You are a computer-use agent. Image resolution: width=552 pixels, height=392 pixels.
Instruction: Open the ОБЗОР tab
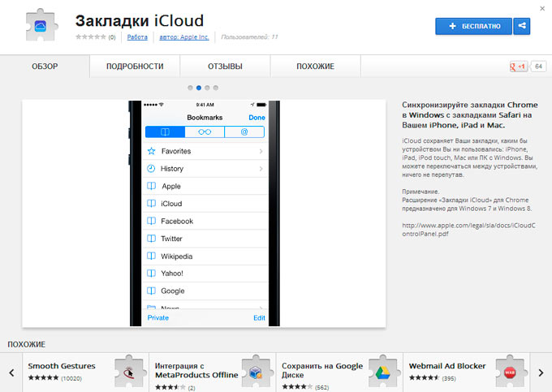[45, 67]
